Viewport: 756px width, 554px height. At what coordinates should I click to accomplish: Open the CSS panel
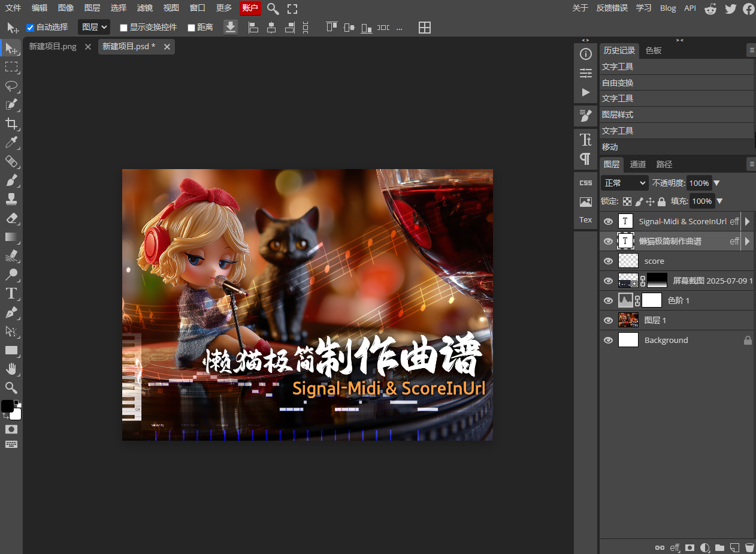pyautogui.click(x=586, y=182)
